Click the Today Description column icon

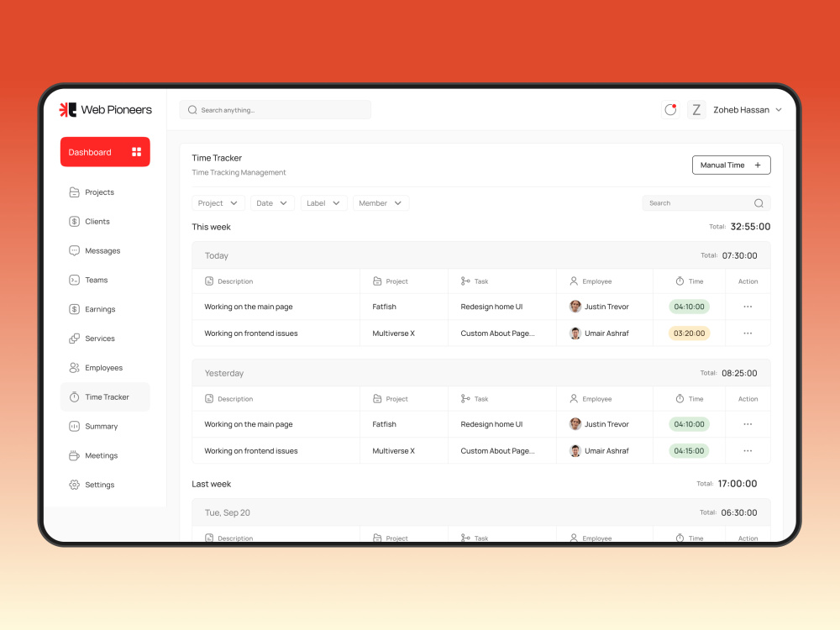[x=209, y=281]
